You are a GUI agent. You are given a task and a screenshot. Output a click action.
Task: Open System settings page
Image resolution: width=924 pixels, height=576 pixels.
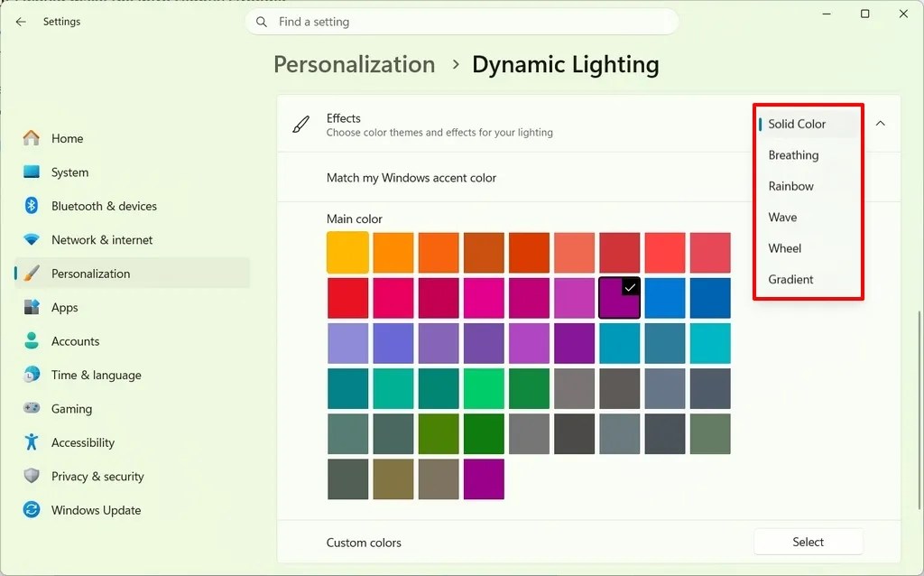tap(132, 172)
